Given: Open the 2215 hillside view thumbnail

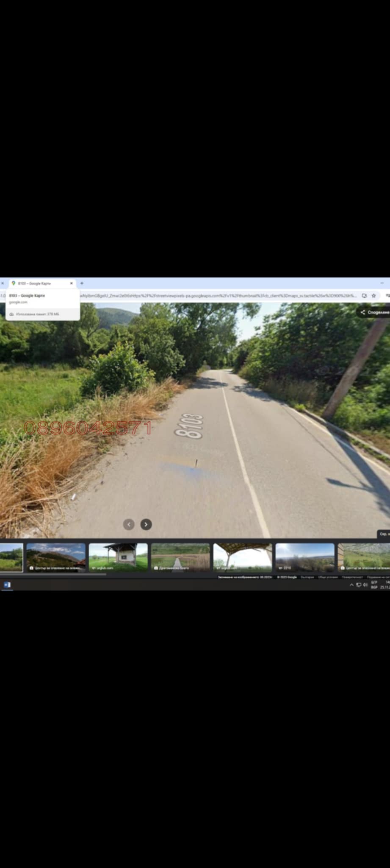Looking at the screenshot, I should (305, 557).
